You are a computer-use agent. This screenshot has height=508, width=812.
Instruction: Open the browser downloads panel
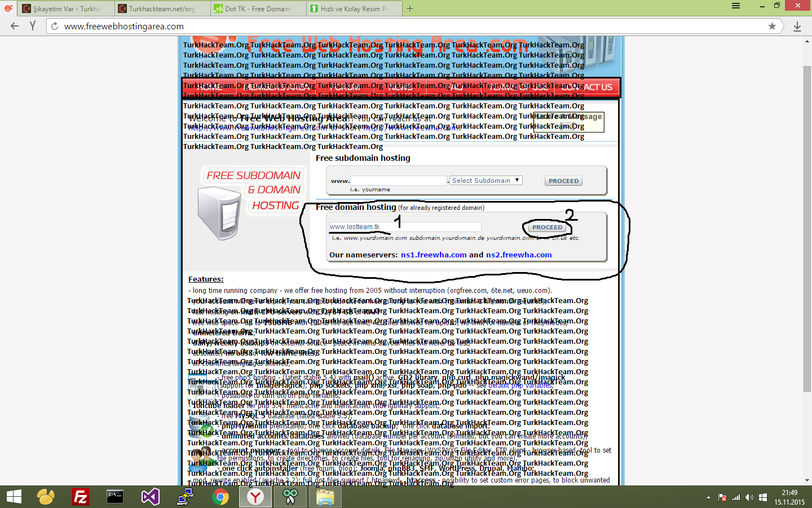[x=797, y=26]
